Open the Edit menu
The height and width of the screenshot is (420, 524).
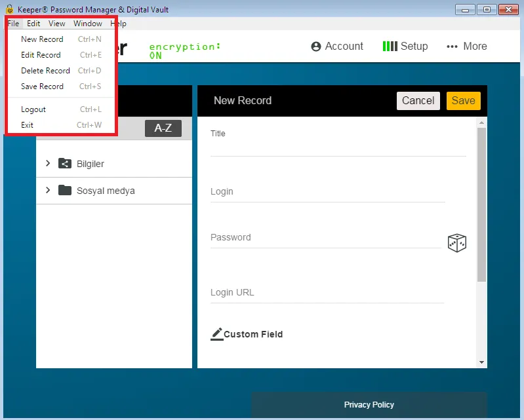tap(33, 24)
